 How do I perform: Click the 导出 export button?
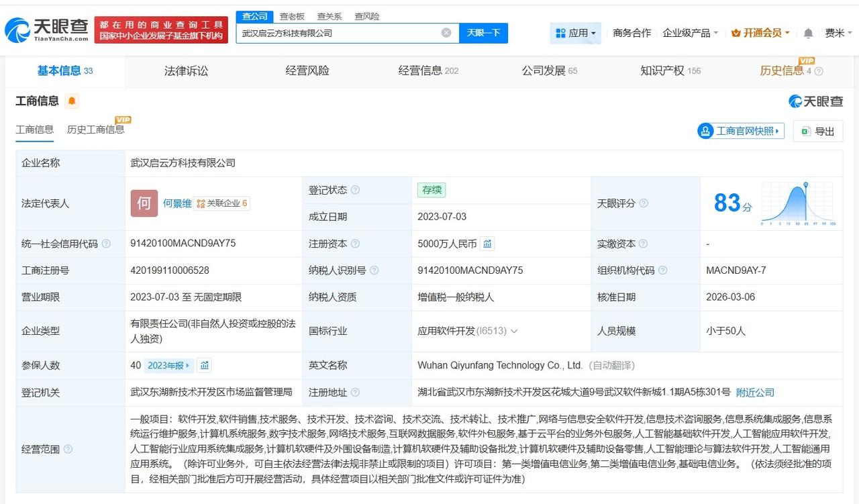[x=817, y=132]
